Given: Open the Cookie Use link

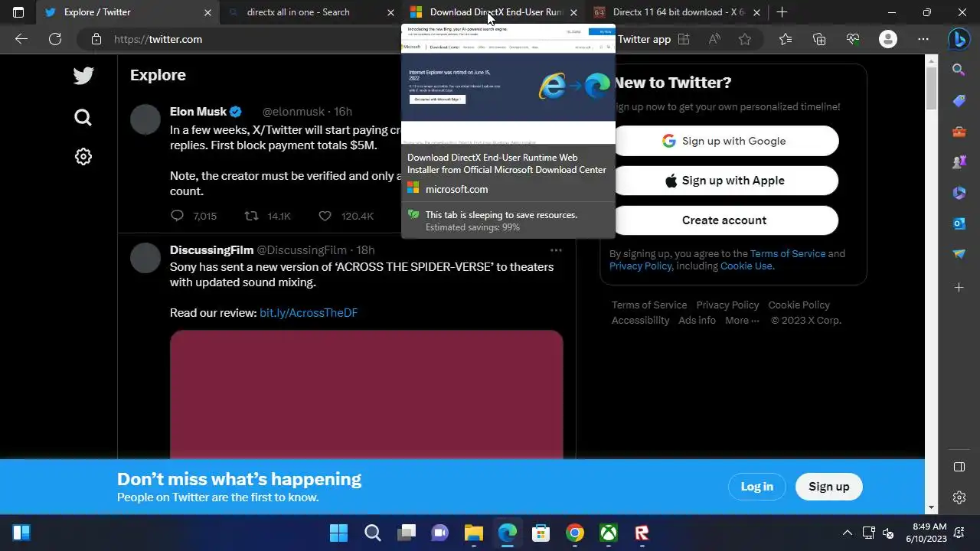Looking at the screenshot, I should (x=747, y=266).
